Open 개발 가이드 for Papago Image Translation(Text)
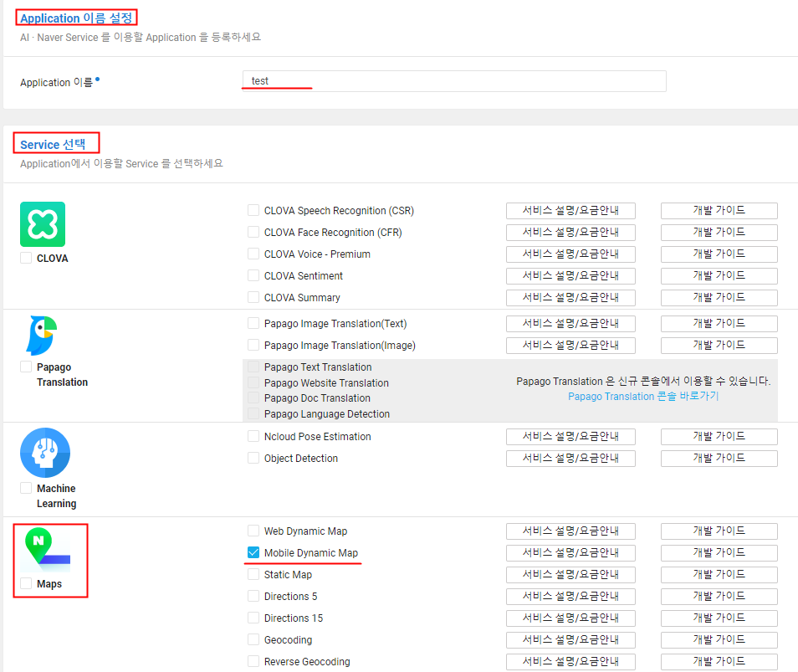The height and width of the screenshot is (672, 798). coord(719,323)
